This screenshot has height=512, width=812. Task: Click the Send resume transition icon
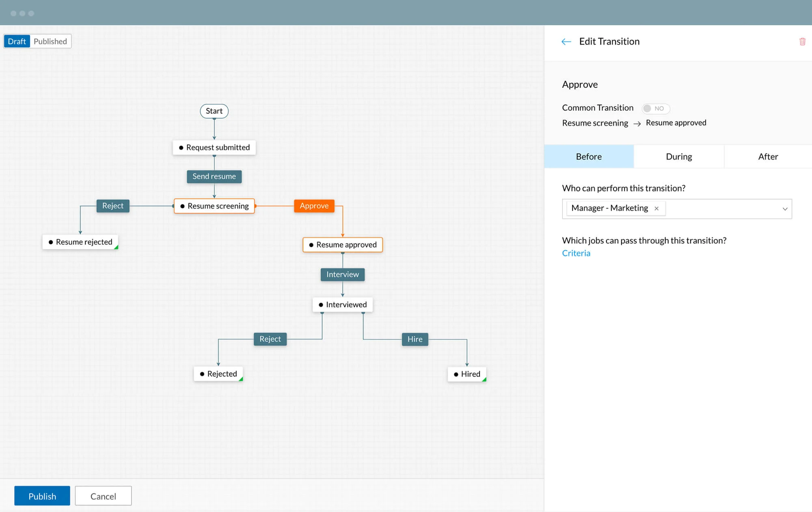214,176
